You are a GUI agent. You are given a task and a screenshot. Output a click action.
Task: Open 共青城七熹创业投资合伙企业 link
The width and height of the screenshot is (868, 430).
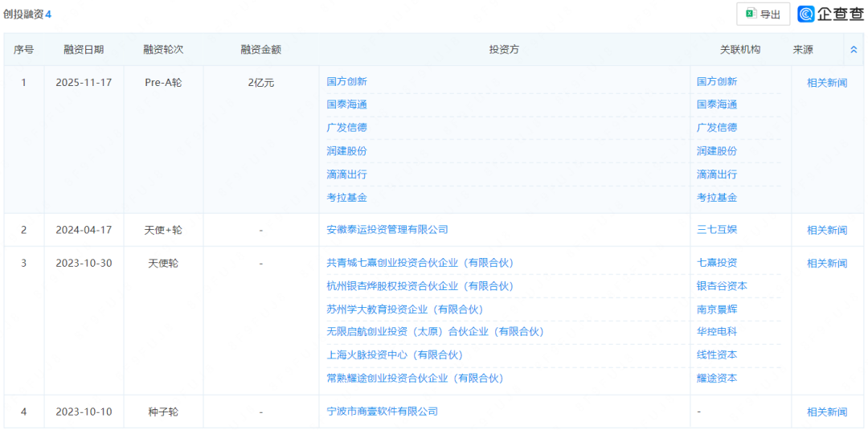point(420,263)
